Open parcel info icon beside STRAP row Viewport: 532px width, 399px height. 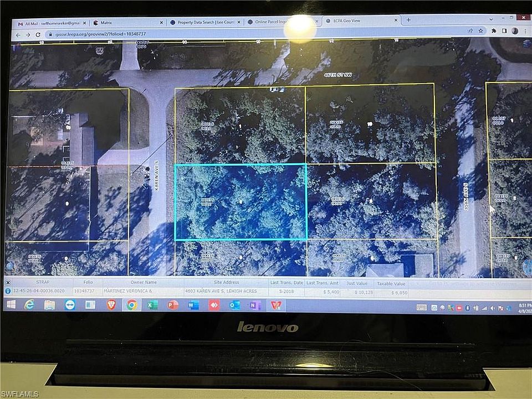[x=8, y=291]
